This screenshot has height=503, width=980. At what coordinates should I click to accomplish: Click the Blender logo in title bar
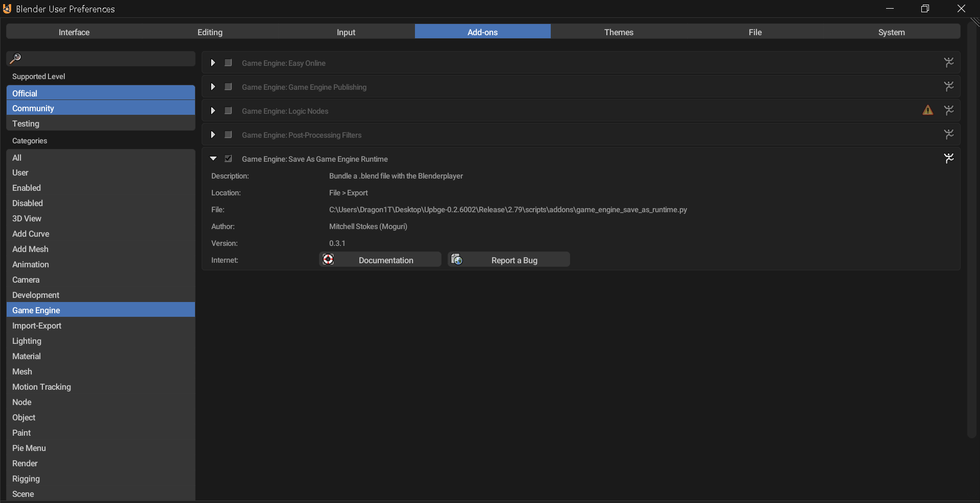pos(7,9)
